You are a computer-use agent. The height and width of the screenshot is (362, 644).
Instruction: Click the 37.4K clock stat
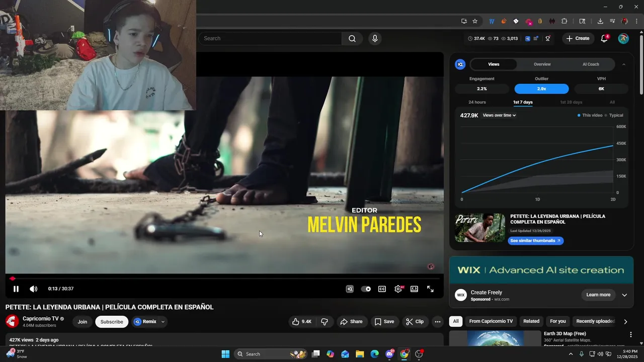pos(476,39)
